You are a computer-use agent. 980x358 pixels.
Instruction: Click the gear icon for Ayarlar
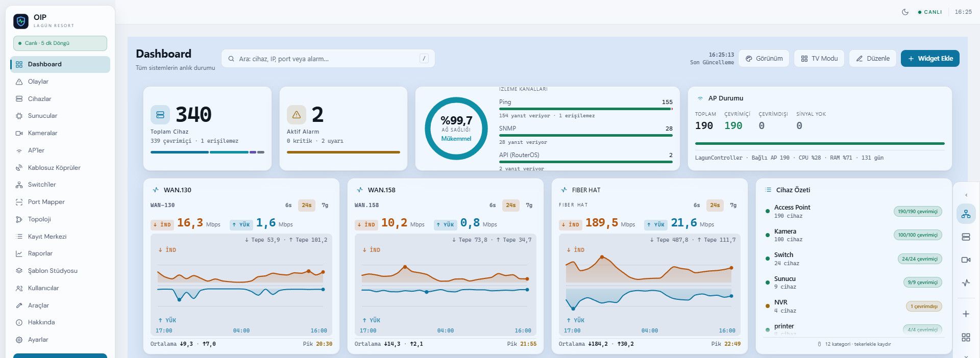(x=19, y=340)
